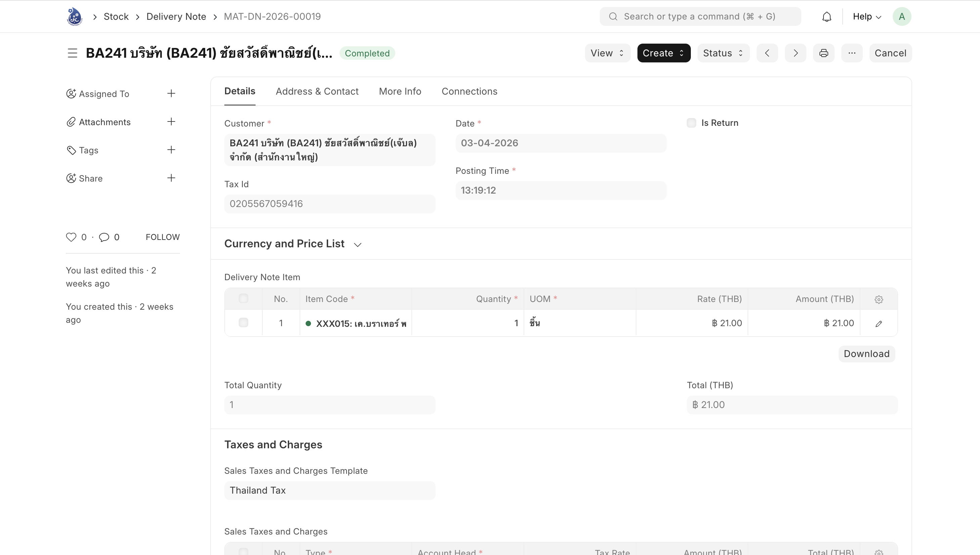
Task: Click FOLLOW to follow document
Action: tap(163, 237)
